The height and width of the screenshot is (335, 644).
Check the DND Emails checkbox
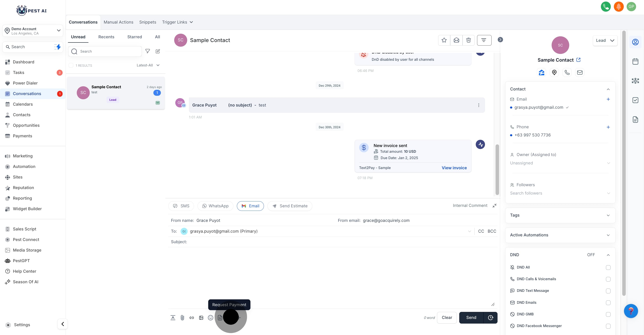[608, 303]
